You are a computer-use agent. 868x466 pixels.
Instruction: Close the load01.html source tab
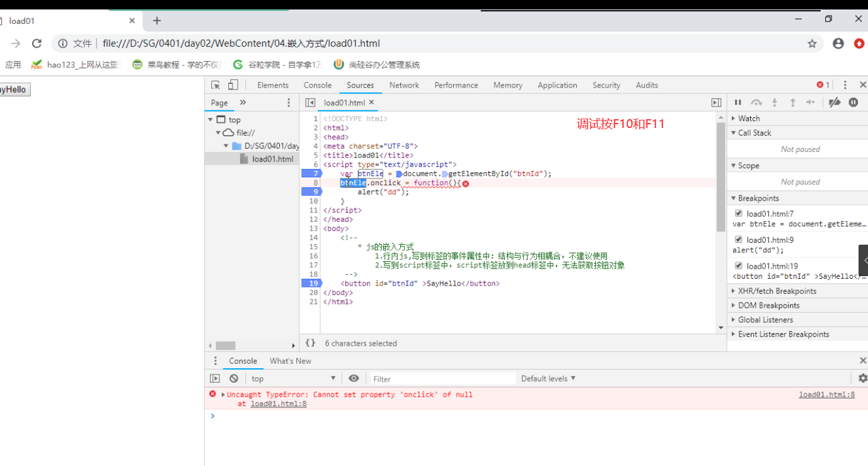371,102
